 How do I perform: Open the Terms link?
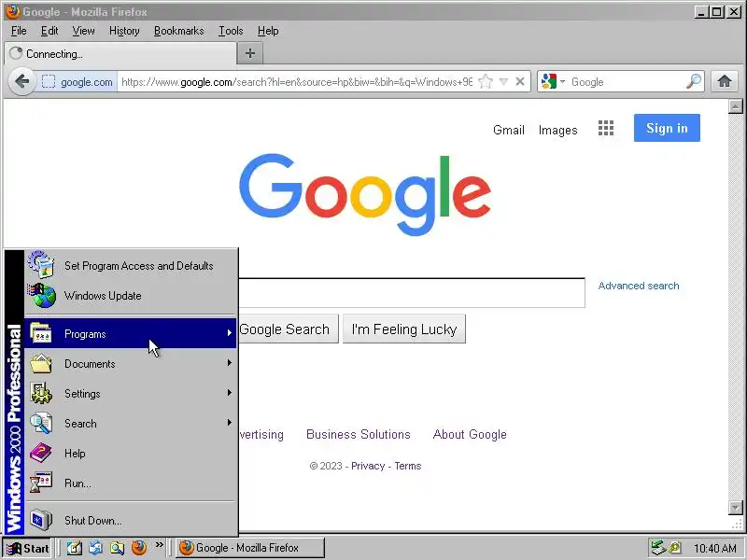(x=408, y=466)
